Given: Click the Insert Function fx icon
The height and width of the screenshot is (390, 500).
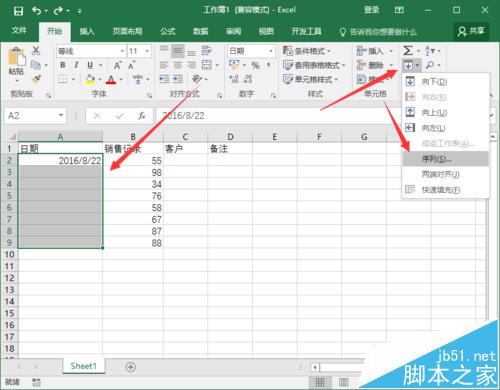Looking at the screenshot, I should point(142,116).
